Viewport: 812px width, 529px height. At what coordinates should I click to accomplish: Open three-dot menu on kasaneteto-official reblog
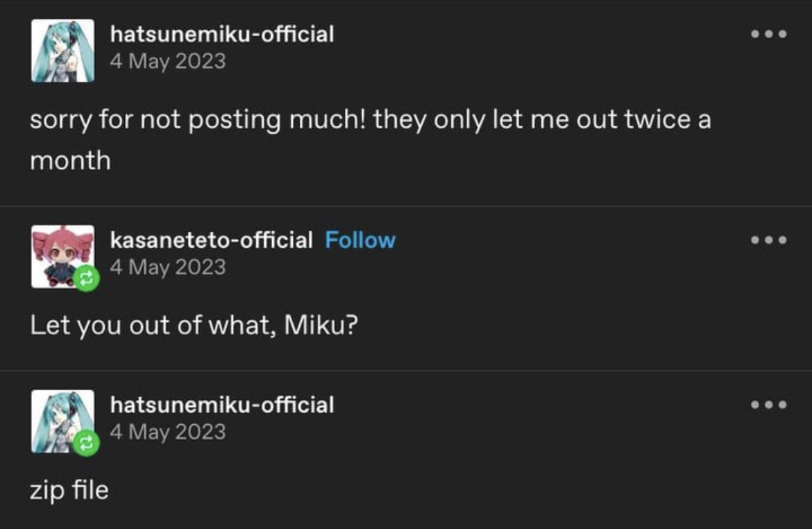coord(768,240)
